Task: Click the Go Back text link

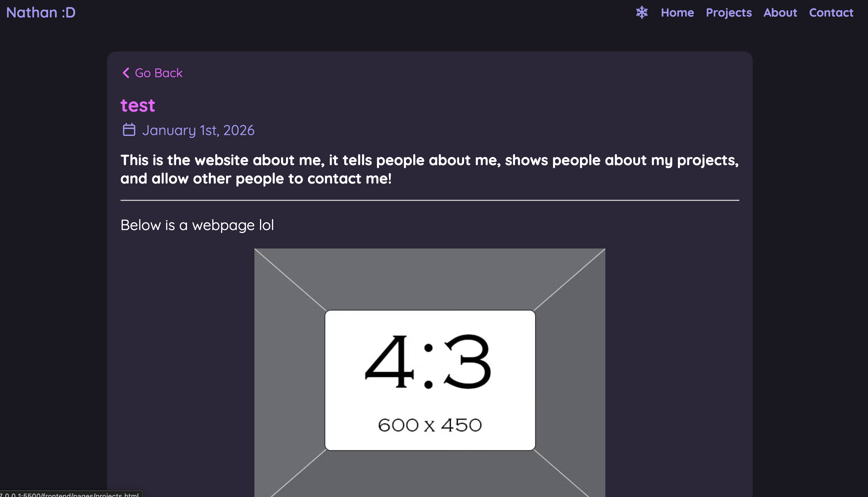Action: 159,73
